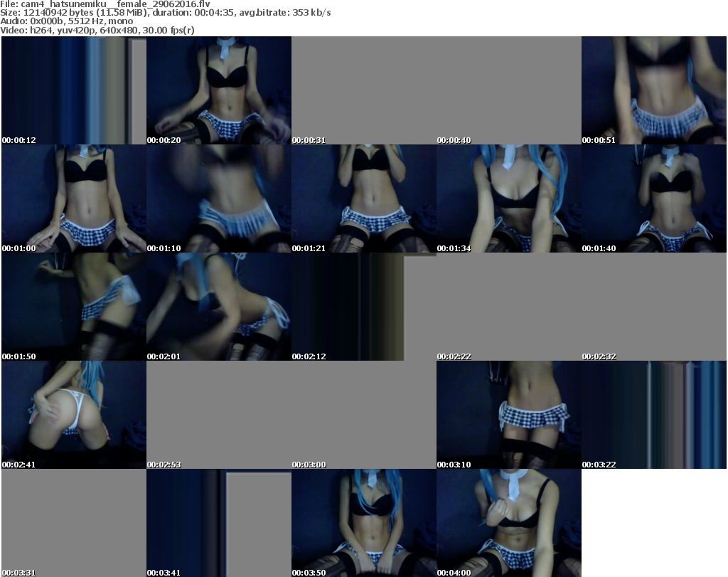728x577 pixels.
Task: Pick the frame at 00:01:21
Action: click(x=363, y=198)
